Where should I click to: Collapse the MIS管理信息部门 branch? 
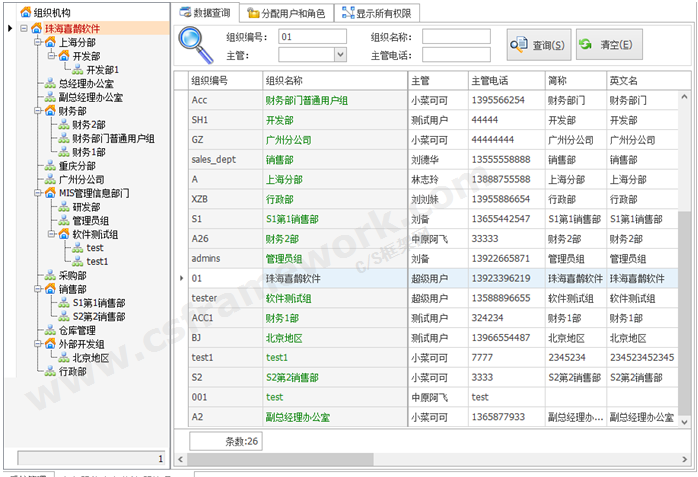pos(38,193)
